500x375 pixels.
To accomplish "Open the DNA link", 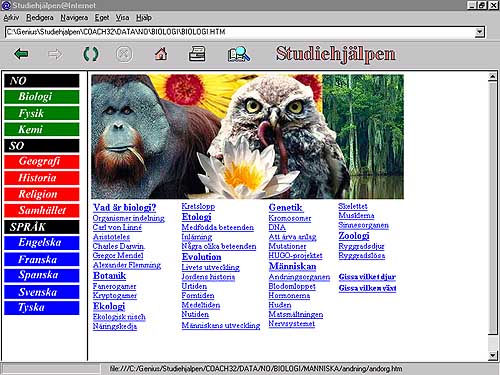I will click(277, 228).
